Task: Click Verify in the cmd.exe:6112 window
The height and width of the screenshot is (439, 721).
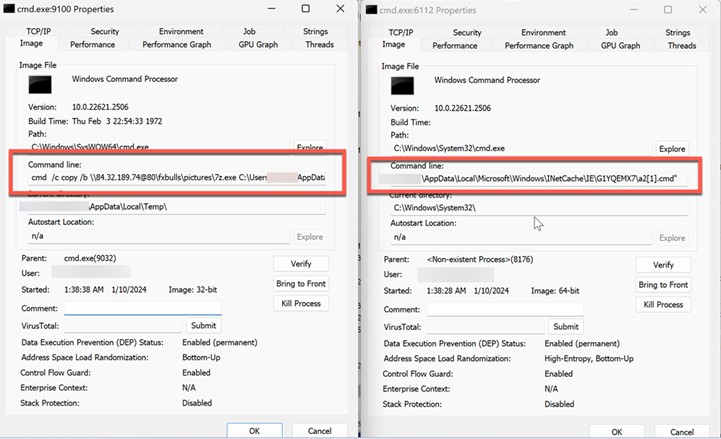Action: coord(663,265)
